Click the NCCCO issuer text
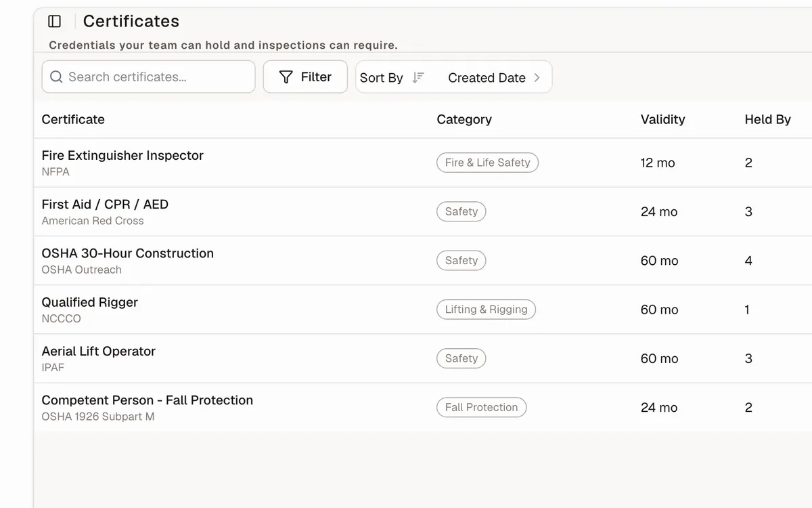812x508 pixels. pyautogui.click(x=62, y=318)
